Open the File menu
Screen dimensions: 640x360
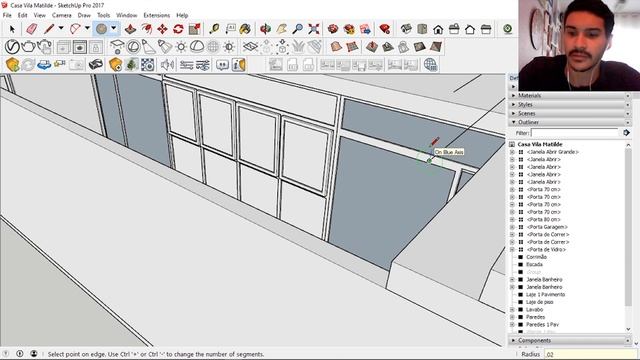click(7, 15)
